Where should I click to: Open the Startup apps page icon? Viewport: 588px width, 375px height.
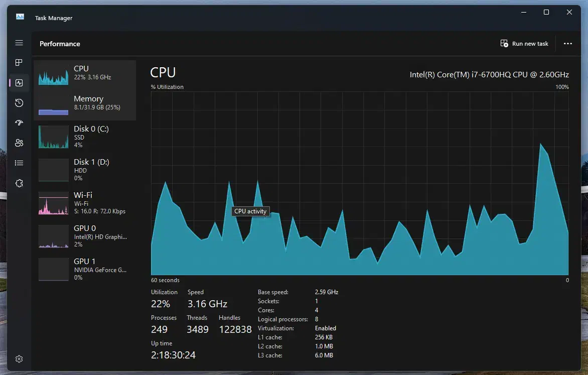coord(19,123)
